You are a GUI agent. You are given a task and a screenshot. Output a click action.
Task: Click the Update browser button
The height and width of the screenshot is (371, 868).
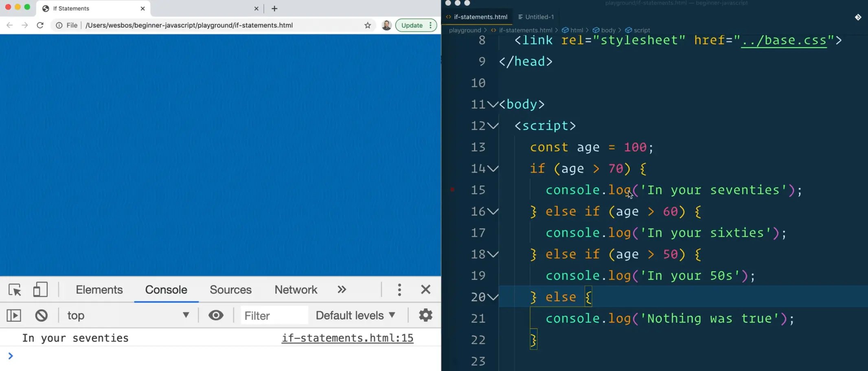click(412, 25)
